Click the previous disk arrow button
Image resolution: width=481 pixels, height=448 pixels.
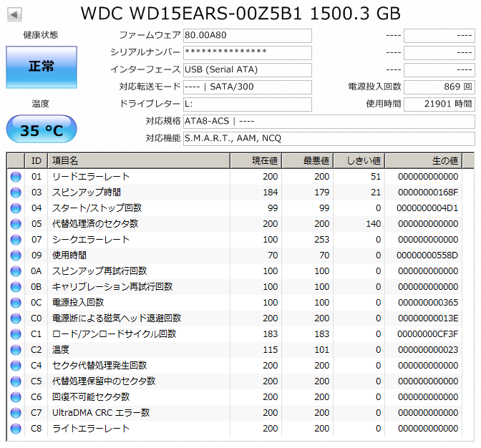pyautogui.click(x=14, y=14)
